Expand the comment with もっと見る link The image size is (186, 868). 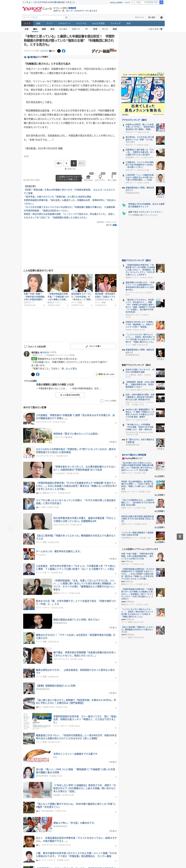72,369
